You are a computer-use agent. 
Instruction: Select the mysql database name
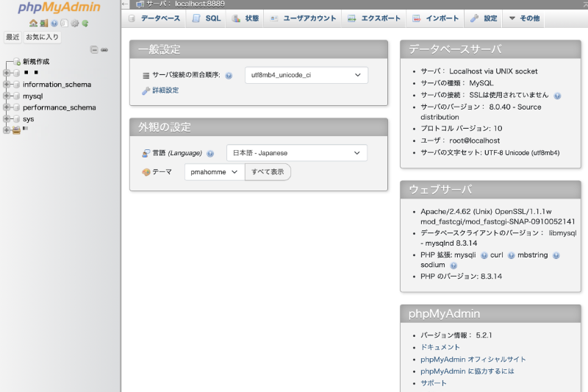pyautogui.click(x=32, y=96)
